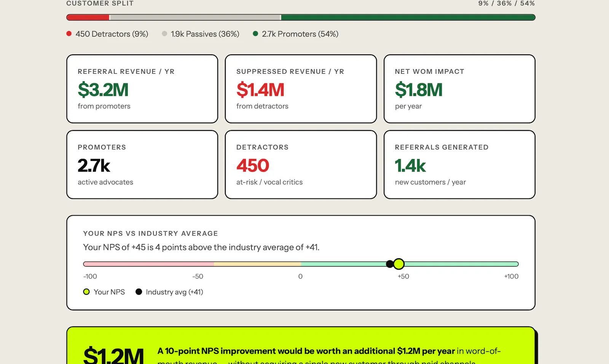This screenshot has width=609, height=364.
Task: Click the yellow-green Your NPS marker on gauge
Action: point(399,264)
